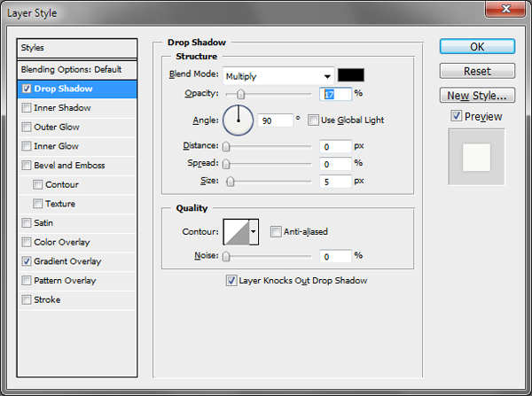Image resolution: width=532 pixels, height=396 pixels.
Task: Click the Distance slider handle
Action: coord(226,146)
